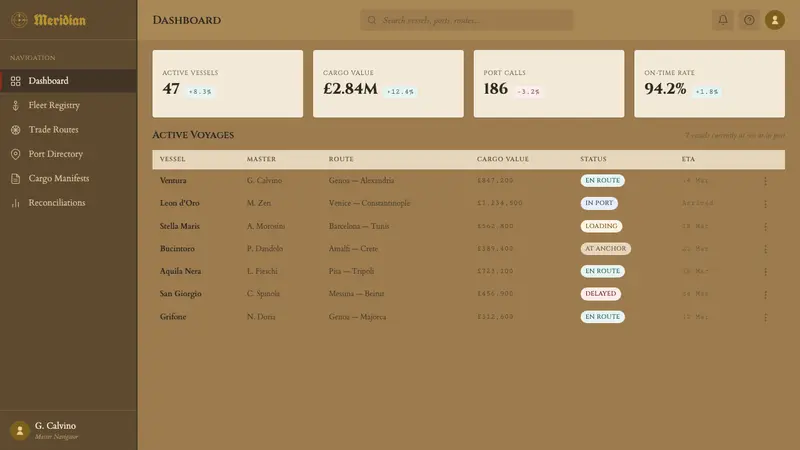Click the LOADING status badge
Image resolution: width=800 pixels, height=450 pixels.
[601, 226]
